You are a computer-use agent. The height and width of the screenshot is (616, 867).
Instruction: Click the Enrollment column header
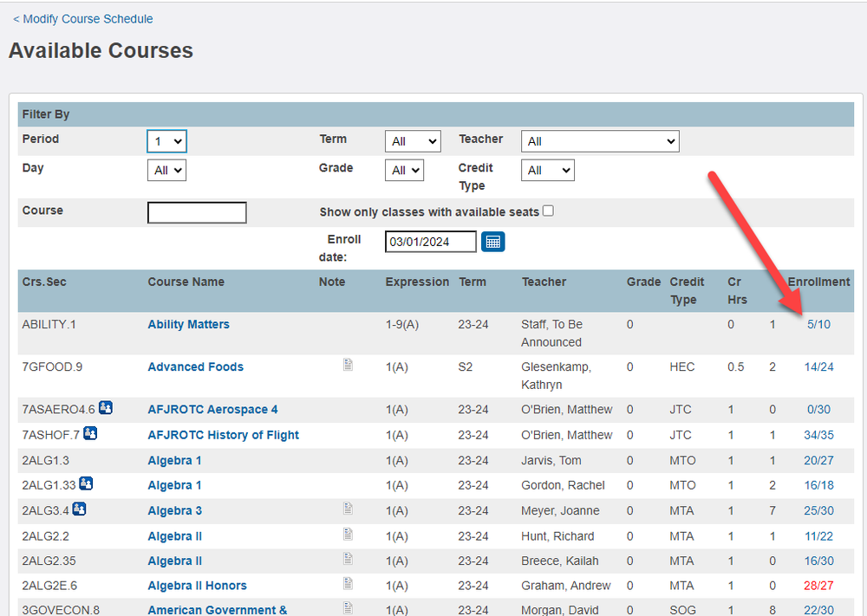point(819,282)
